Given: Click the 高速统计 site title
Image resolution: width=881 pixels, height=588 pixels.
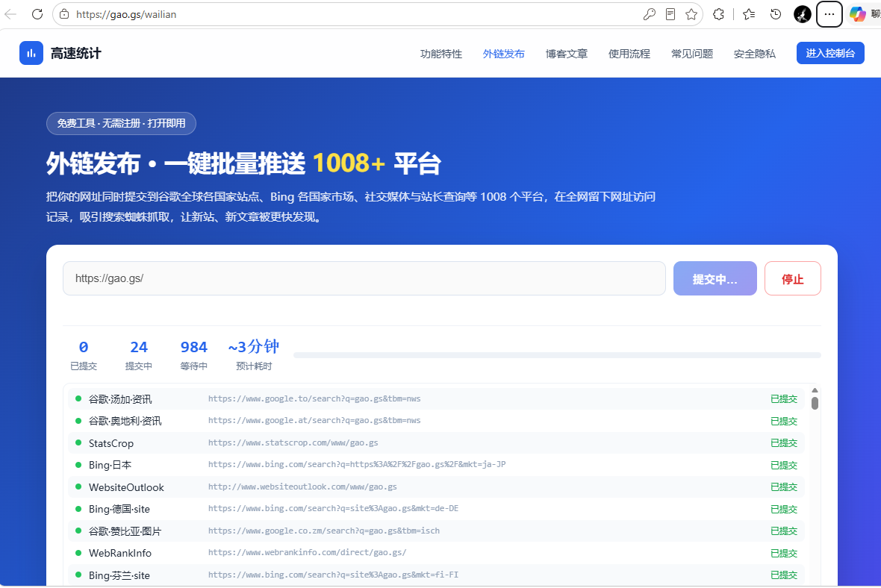Looking at the screenshot, I should coord(76,53).
